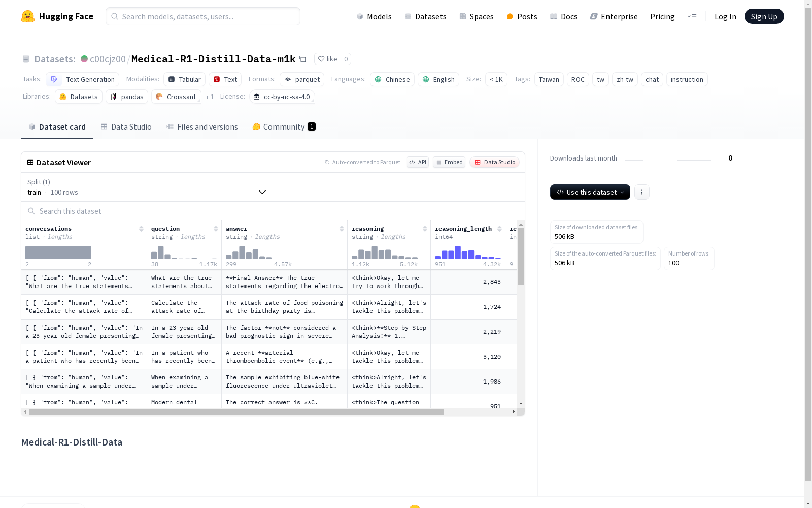
Task: Go to Datasets in top navigation
Action: 425,16
